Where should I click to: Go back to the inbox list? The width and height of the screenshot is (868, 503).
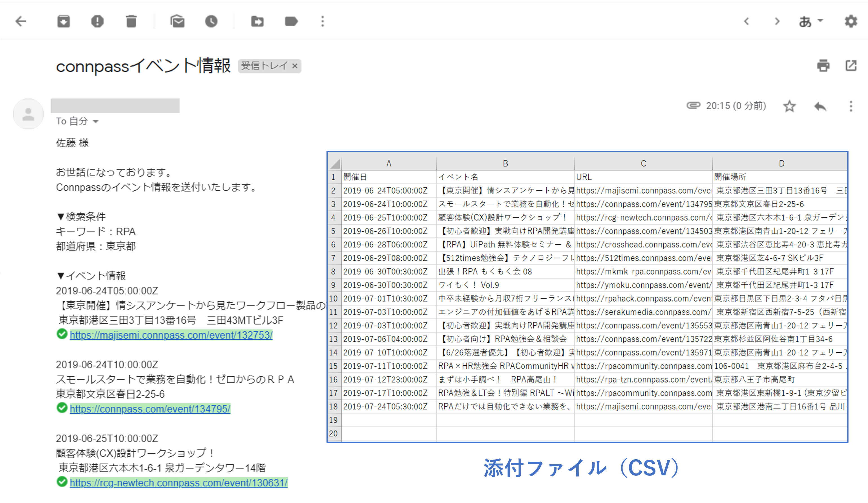pyautogui.click(x=21, y=21)
